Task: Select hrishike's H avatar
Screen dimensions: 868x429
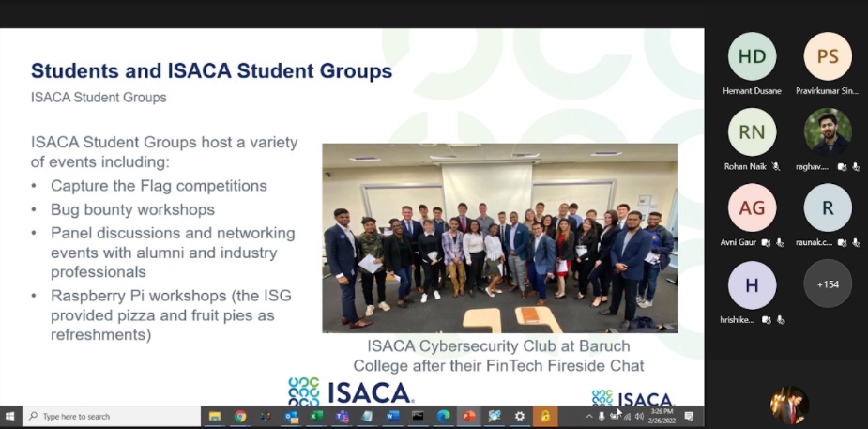Action: coord(752,284)
